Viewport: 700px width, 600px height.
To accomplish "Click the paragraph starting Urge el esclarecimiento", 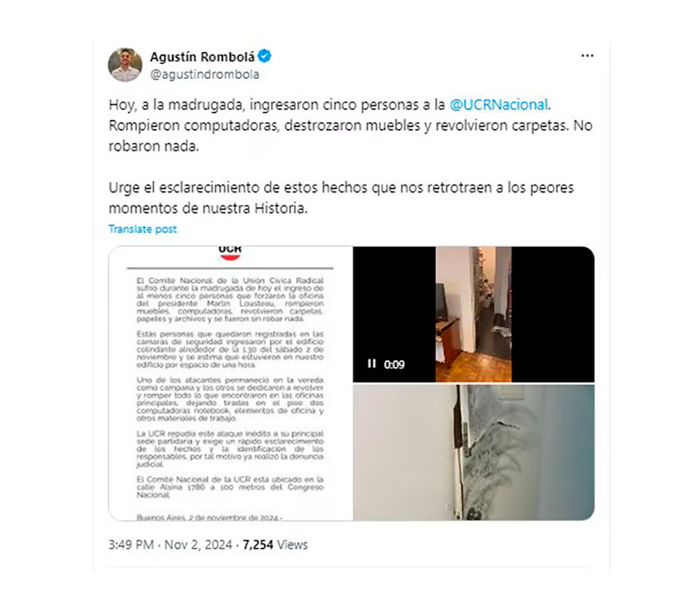I will tap(341, 198).
